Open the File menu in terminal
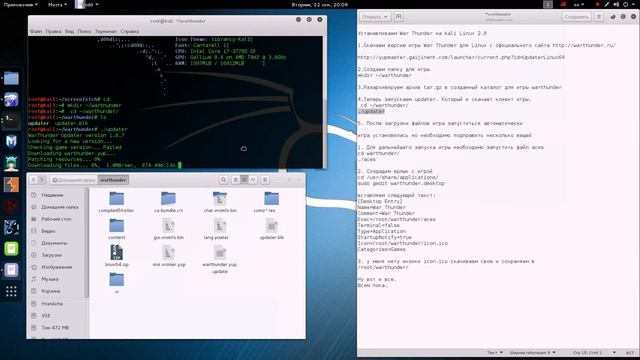 pos(36,31)
